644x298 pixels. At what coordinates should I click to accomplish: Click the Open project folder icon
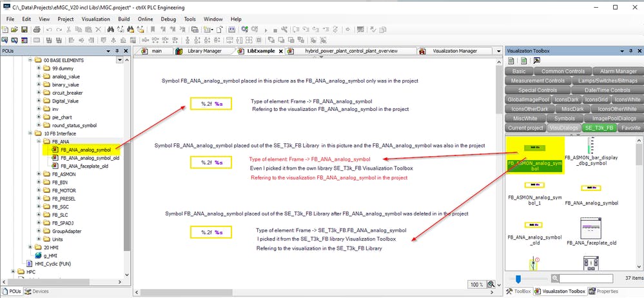tap(15, 30)
